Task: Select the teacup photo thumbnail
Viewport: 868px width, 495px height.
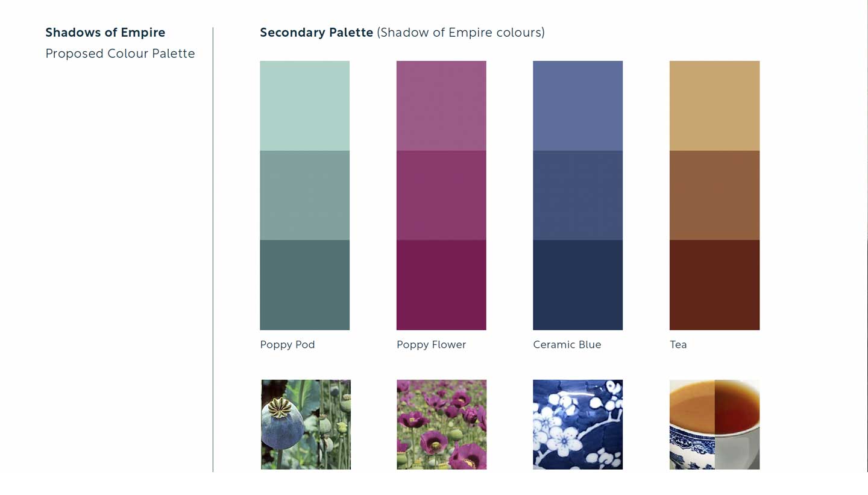Action: click(714, 424)
